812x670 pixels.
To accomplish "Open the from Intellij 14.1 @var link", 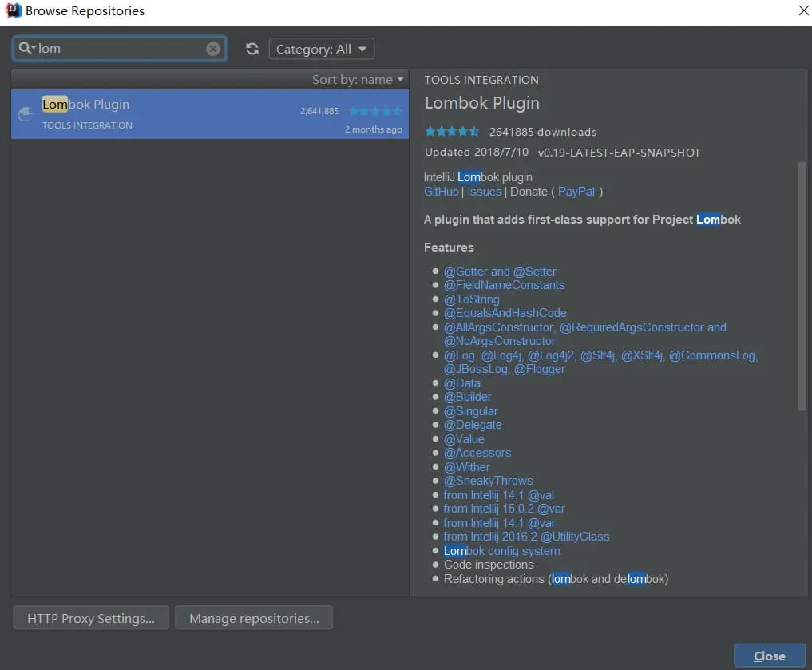I will pos(499,523).
